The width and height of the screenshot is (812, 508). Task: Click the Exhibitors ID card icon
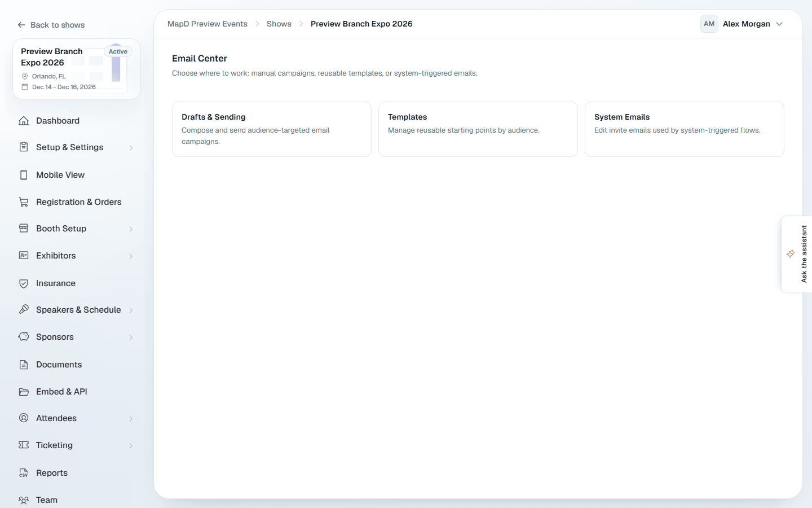coord(24,256)
